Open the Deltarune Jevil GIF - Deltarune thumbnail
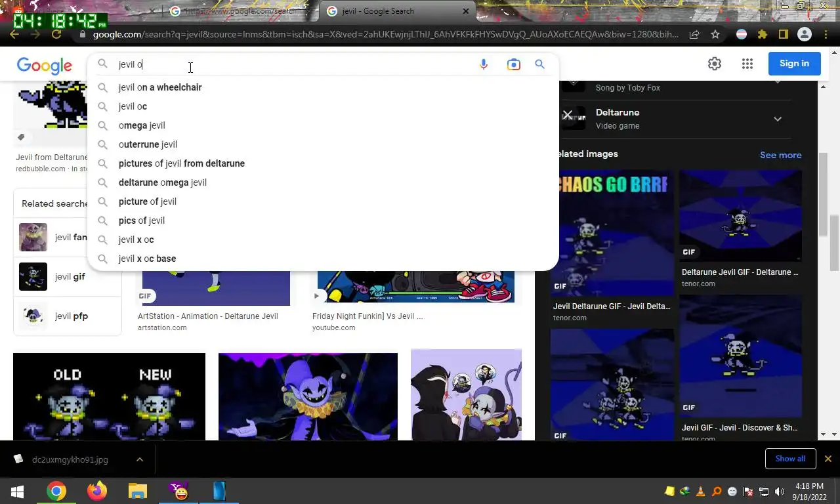The width and height of the screenshot is (840, 504). [x=740, y=216]
